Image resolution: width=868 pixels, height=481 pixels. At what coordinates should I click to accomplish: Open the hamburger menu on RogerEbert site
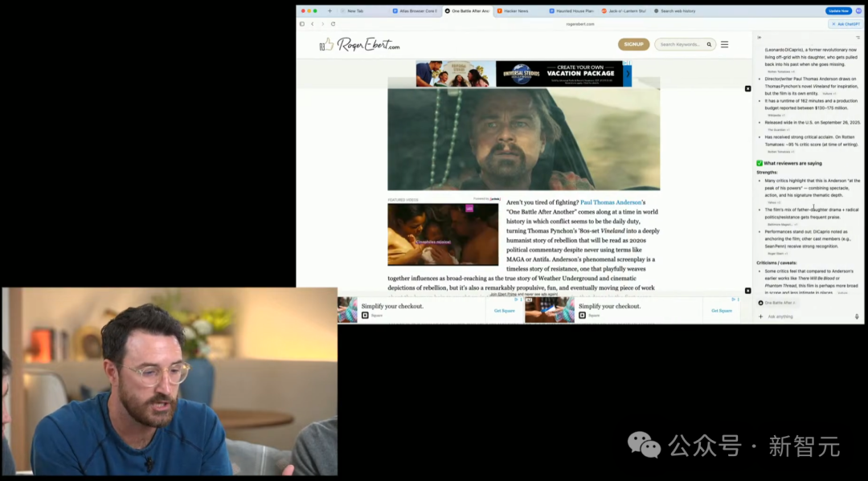coord(724,45)
